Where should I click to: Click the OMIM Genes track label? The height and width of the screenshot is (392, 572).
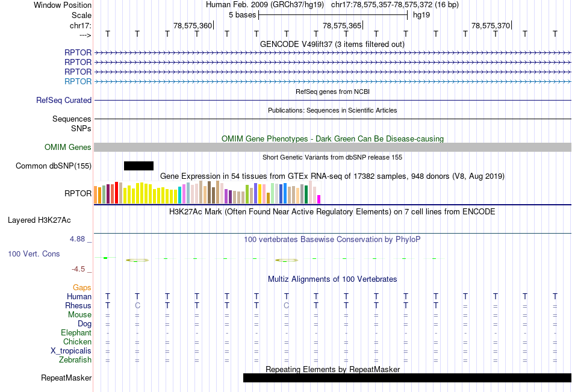(67, 147)
